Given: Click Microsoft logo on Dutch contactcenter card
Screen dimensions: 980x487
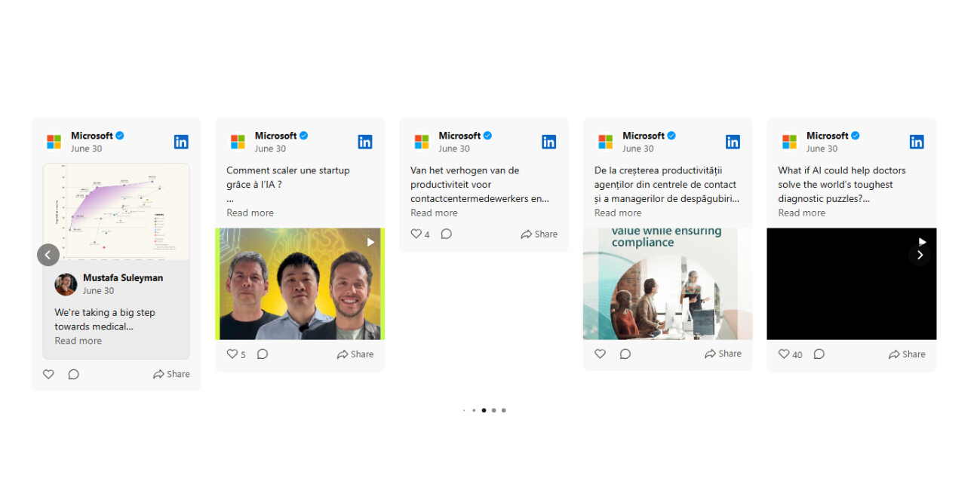Looking at the screenshot, I should point(422,142).
